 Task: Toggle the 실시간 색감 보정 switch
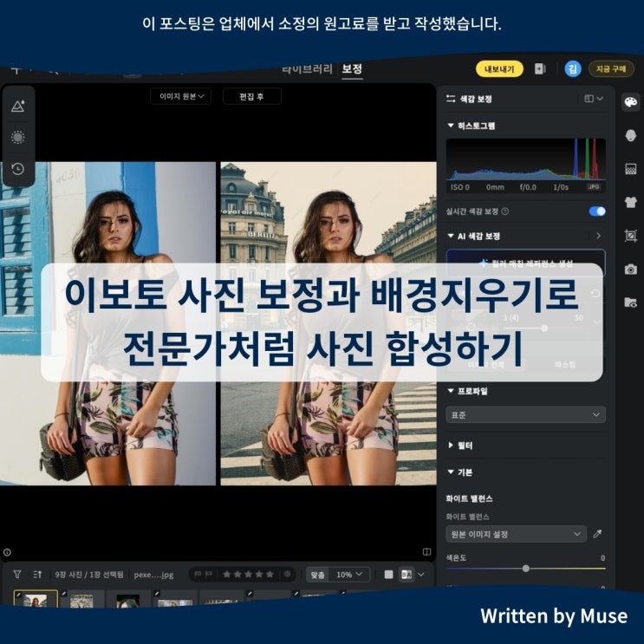pos(597,211)
